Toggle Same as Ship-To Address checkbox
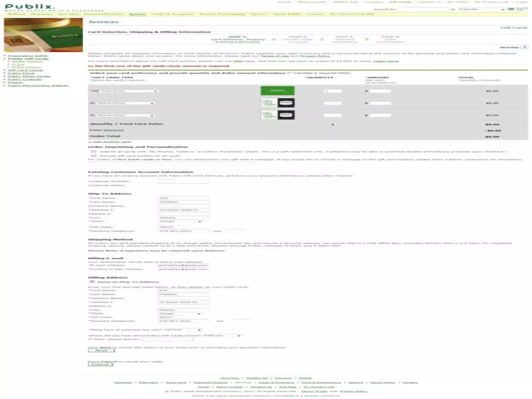The width and height of the screenshot is (532, 399). [x=92, y=282]
